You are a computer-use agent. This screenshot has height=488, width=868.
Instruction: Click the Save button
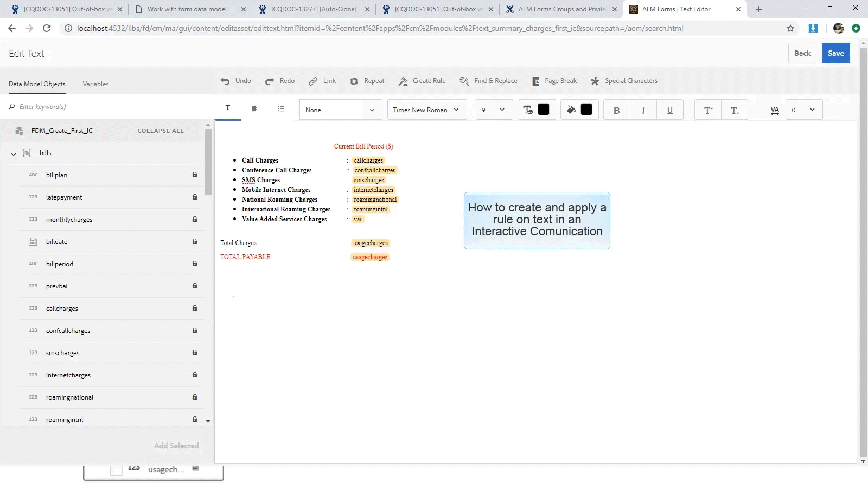point(836,53)
